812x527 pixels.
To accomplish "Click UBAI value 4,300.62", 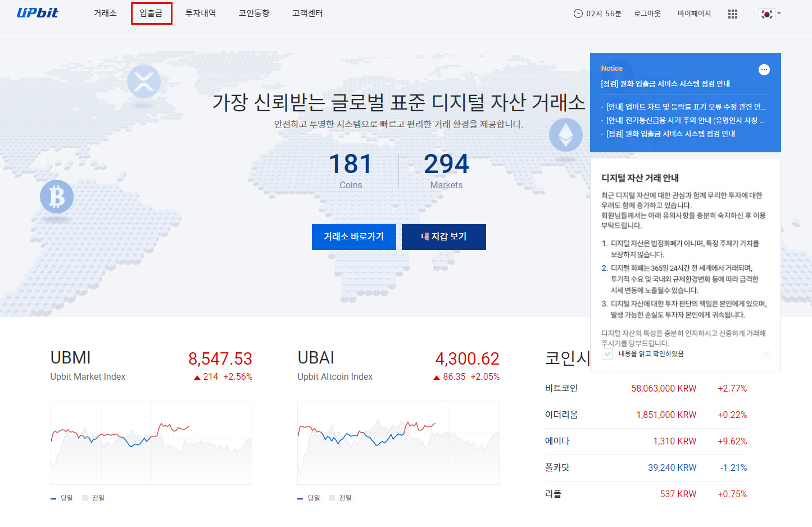I will pyautogui.click(x=468, y=358).
